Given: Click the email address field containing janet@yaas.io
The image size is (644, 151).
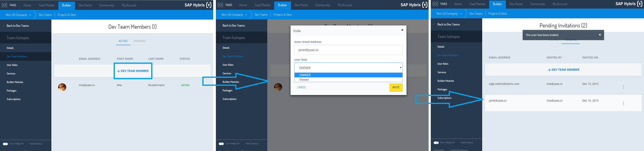Looking at the screenshot, I should (x=348, y=50).
